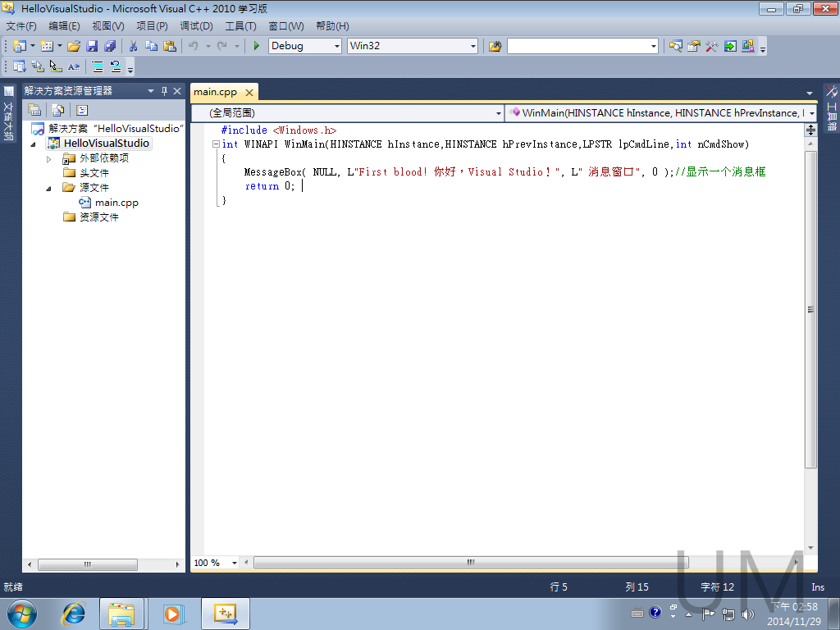Click the Save All icon
Viewport: 840px width, 630px height.
[x=110, y=46]
